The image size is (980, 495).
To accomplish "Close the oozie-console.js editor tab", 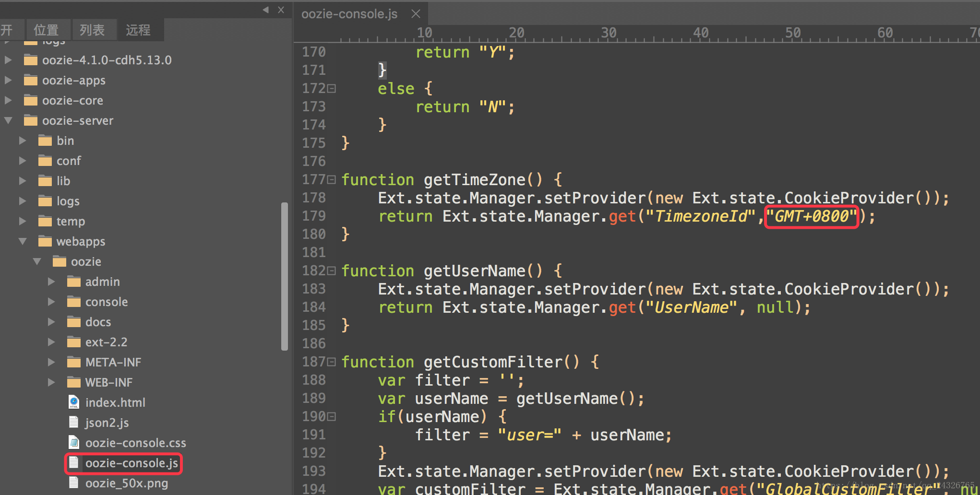I will [x=416, y=14].
